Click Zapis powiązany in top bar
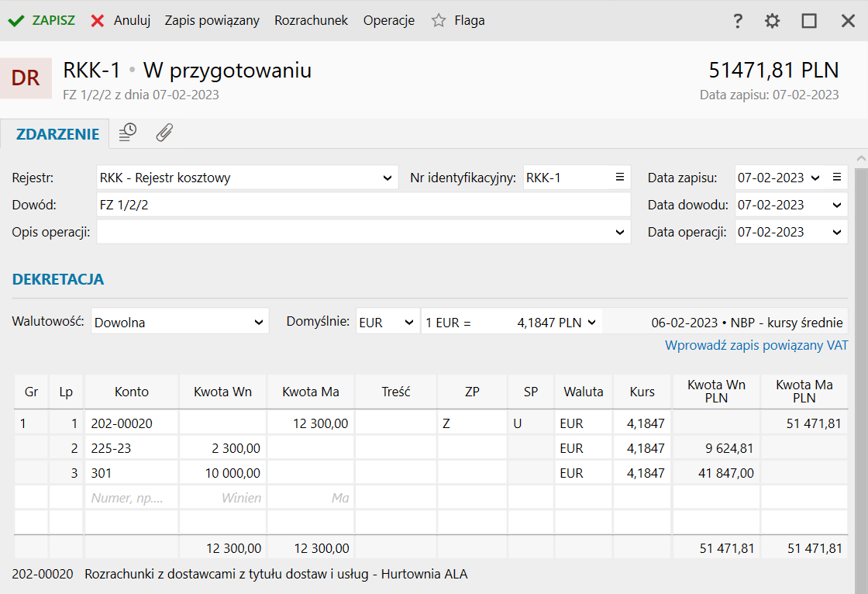This screenshot has width=868, height=594. 212,20
